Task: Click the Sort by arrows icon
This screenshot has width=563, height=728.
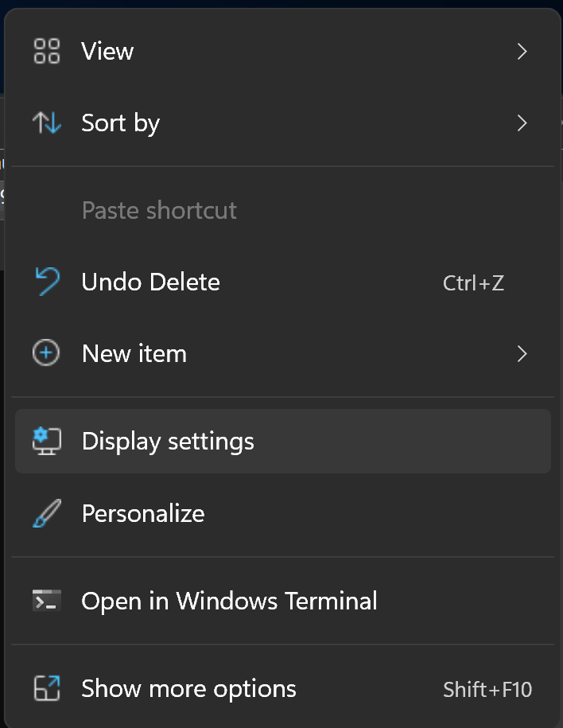Action: (x=46, y=123)
